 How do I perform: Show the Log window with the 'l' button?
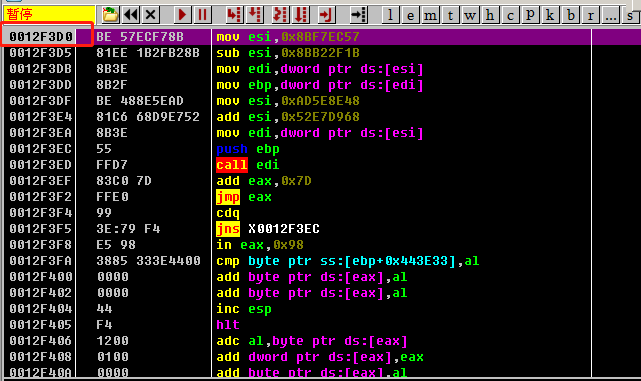coord(390,15)
